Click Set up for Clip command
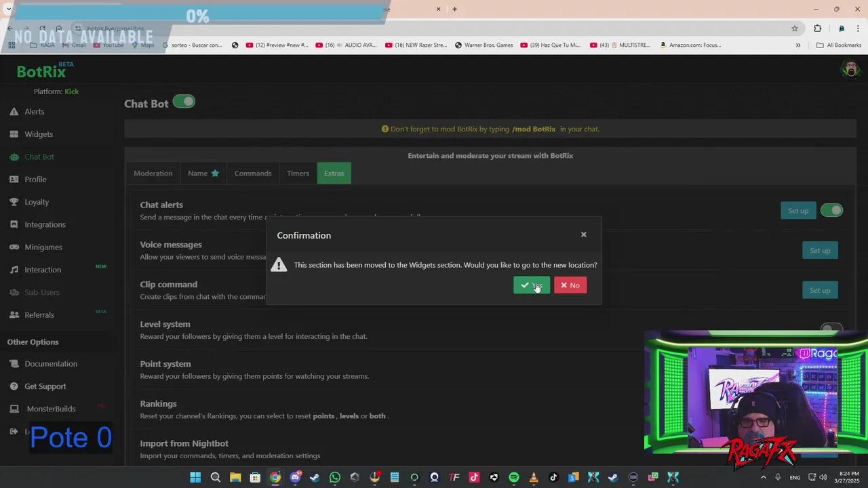The width and height of the screenshot is (868, 488). pos(820,290)
